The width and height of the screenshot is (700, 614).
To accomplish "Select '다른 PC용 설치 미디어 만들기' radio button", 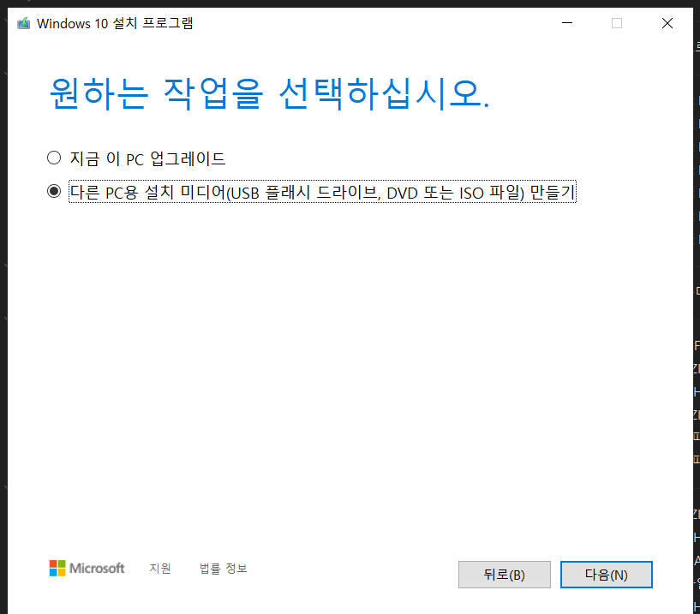I will [54, 192].
